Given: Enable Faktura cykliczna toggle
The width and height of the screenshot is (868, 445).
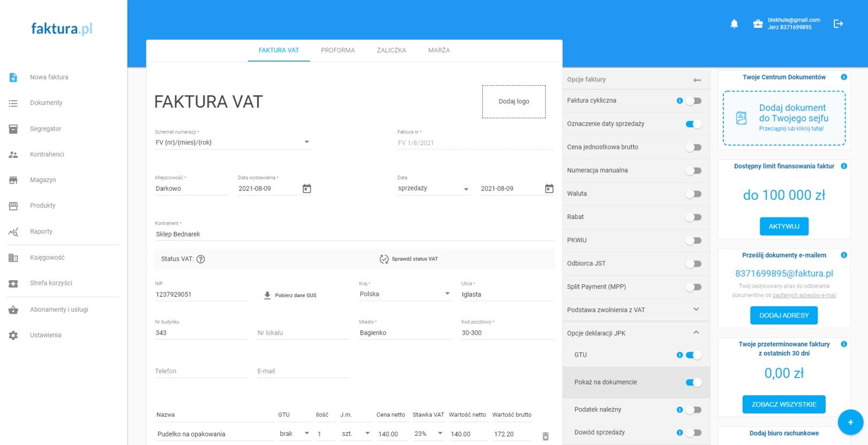Looking at the screenshot, I should 694,101.
